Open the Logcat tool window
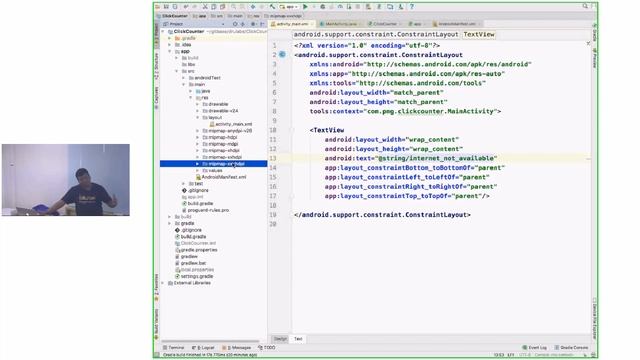 point(203,348)
